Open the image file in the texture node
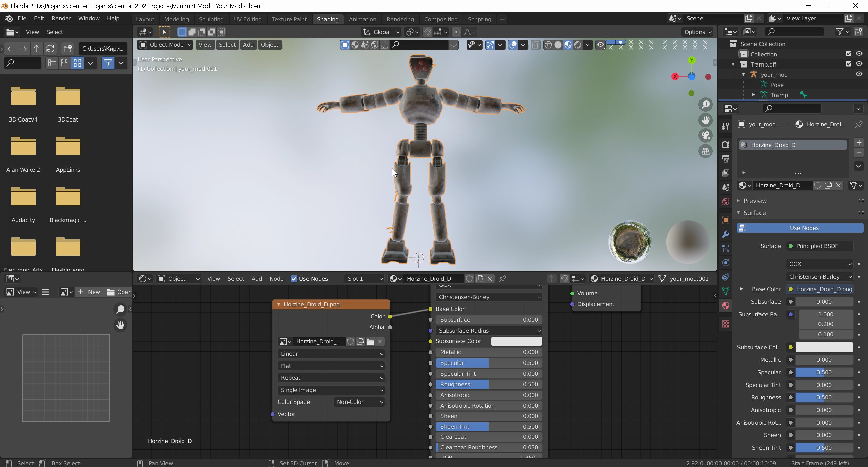The image size is (868, 467). click(x=370, y=341)
